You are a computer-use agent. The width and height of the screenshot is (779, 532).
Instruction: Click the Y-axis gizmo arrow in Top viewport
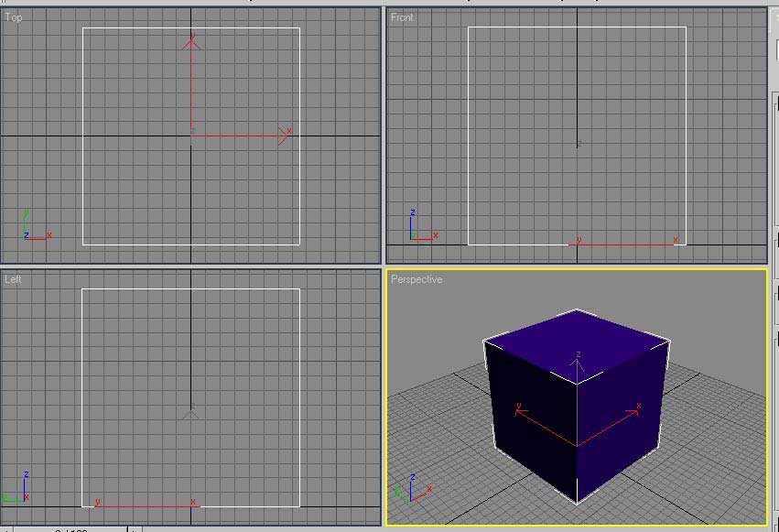[x=191, y=42]
